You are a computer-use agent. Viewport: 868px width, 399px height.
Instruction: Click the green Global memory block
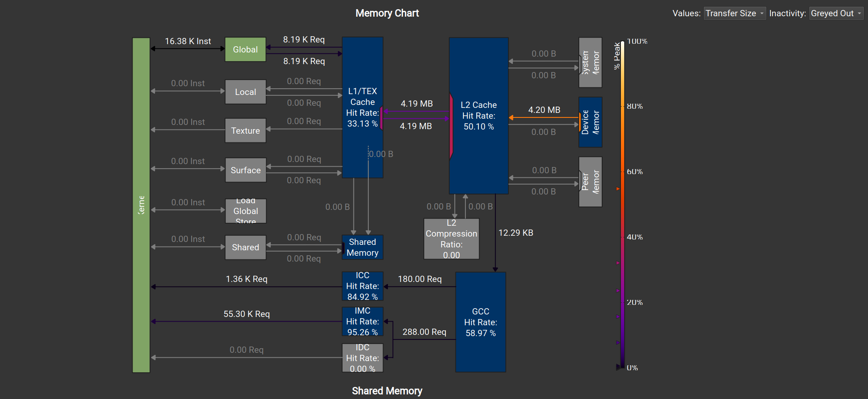click(x=245, y=50)
